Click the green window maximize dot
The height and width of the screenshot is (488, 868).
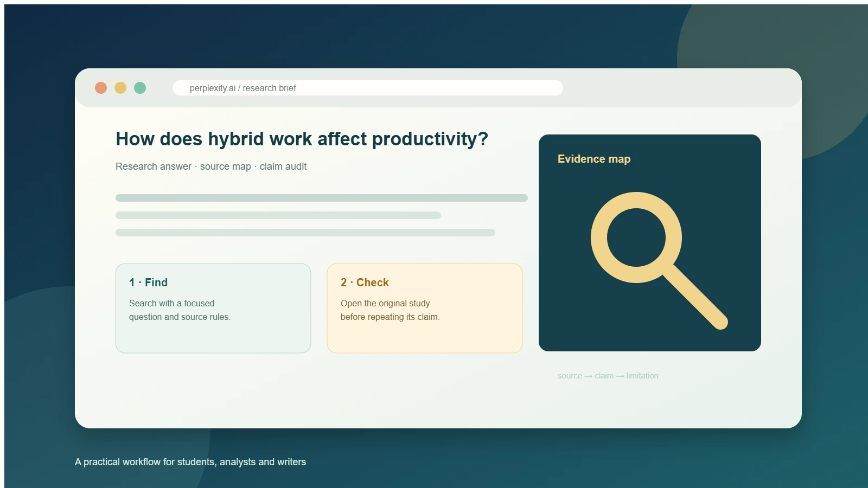[140, 88]
